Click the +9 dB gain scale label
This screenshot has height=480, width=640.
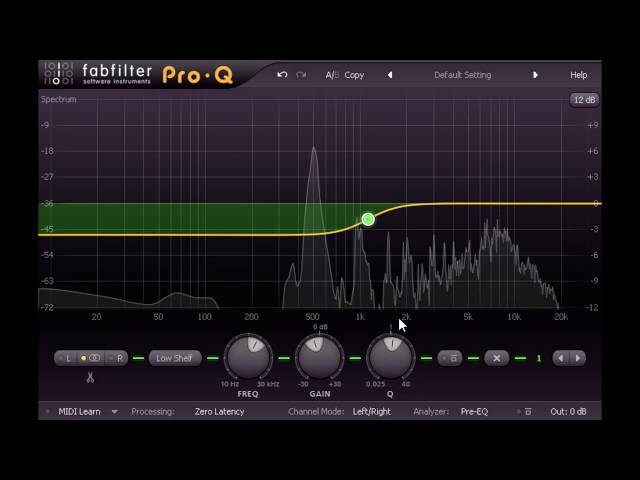[593, 125]
